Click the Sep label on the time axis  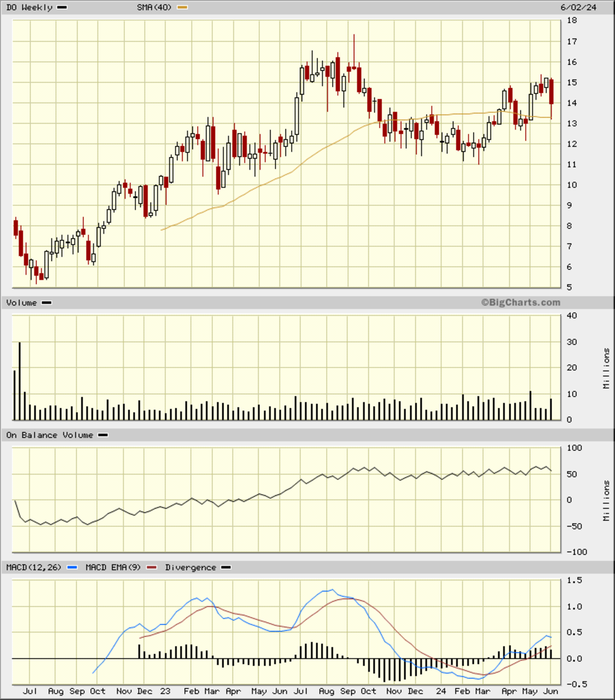(x=77, y=691)
